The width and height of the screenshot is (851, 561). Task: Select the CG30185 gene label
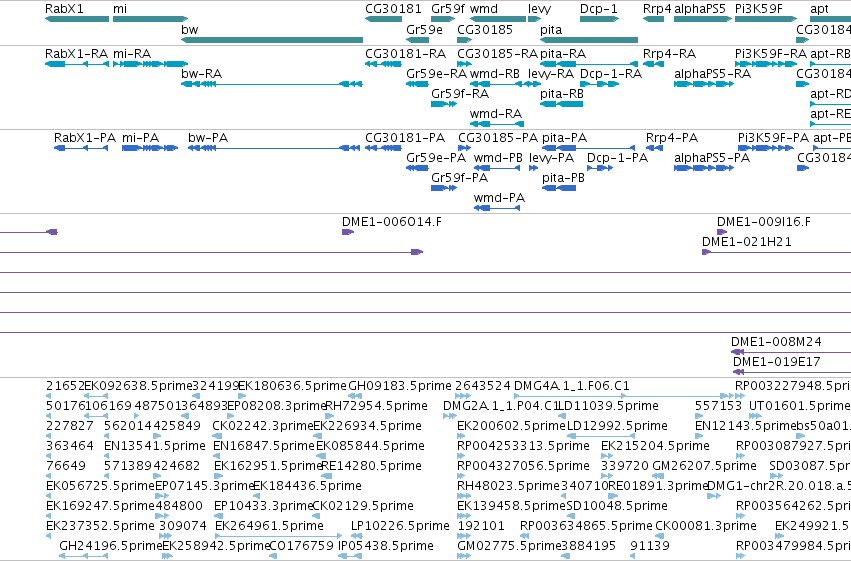[485, 29]
